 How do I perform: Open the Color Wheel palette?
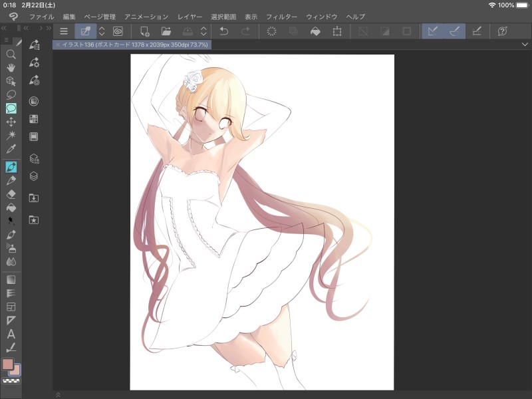point(34,101)
